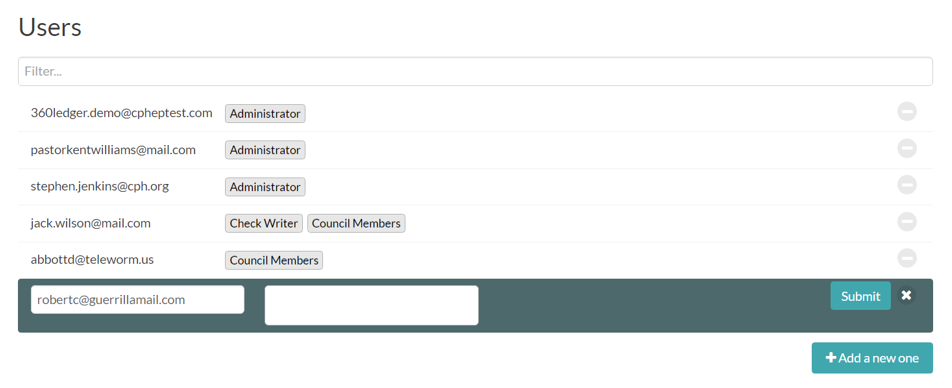
Task: Remove user stephen.jenkins@cph.org via minus icon
Action: 906,185
